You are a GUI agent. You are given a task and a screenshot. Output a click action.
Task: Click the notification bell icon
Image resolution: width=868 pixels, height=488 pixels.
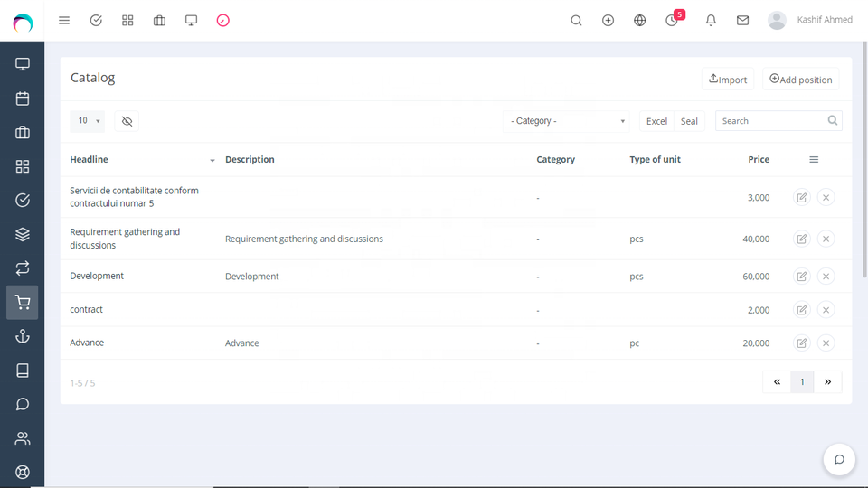coord(711,20)
